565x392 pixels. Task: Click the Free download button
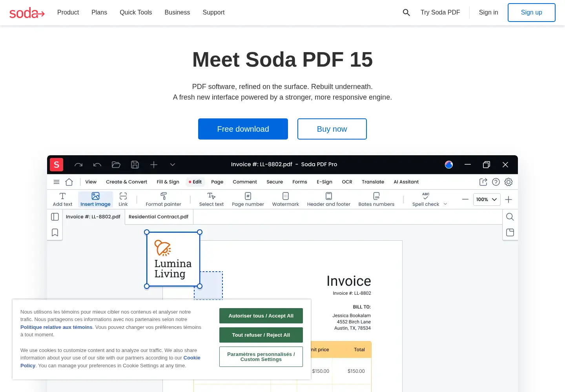pyautogui.click(x=243, y=129)
